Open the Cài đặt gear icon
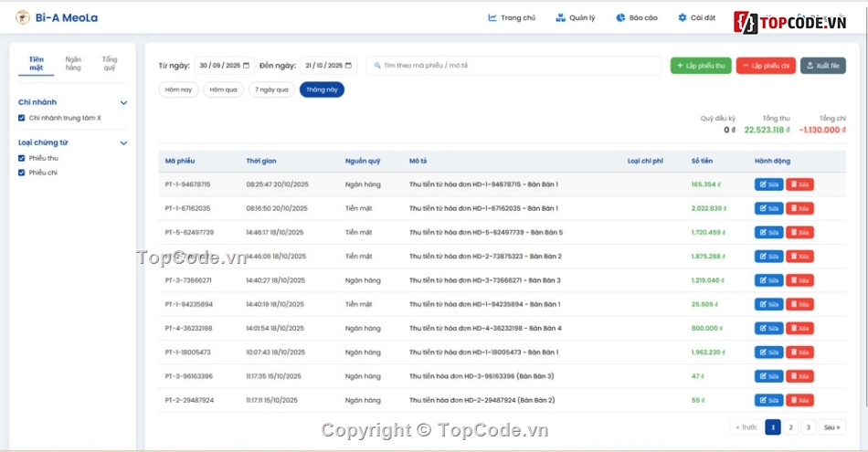 pyautogui.click(x=682, y=17)
